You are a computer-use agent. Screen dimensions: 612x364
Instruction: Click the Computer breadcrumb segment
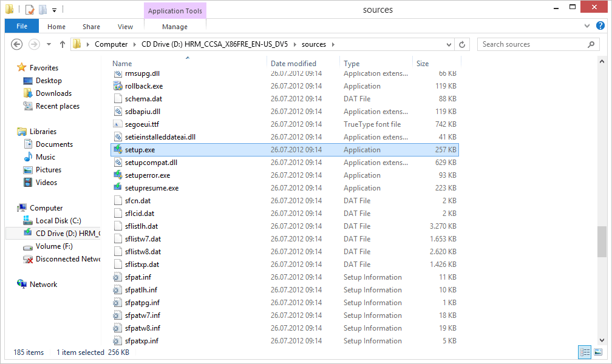pyautogui.click(x=111, y=44)
